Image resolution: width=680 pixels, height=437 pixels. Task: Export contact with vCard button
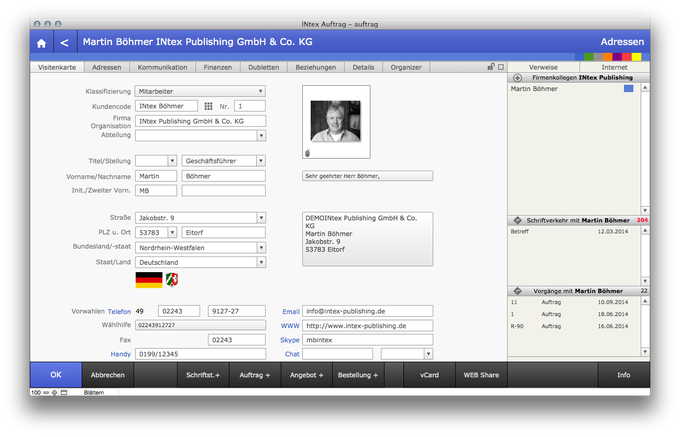[x=429, y=375]
